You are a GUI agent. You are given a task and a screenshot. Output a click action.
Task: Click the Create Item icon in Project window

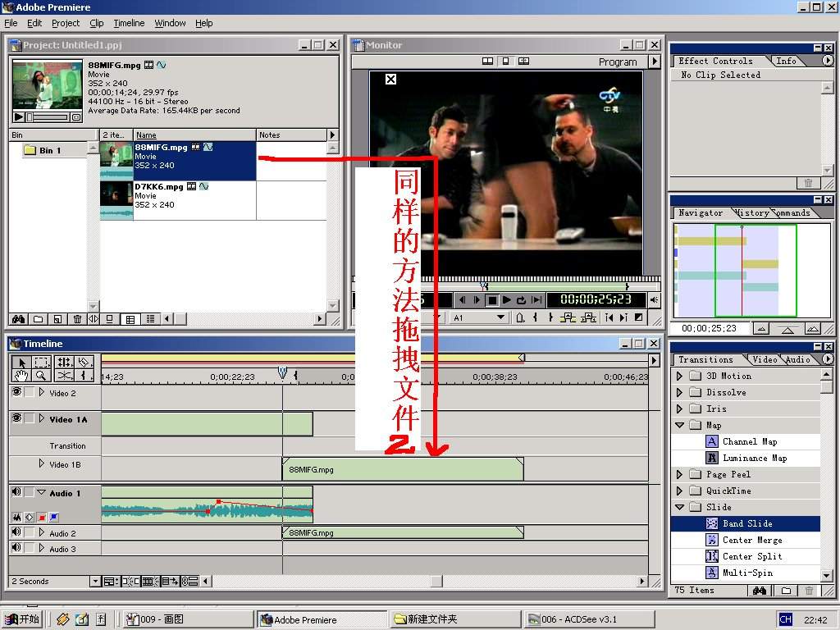[x=57, y=319]
